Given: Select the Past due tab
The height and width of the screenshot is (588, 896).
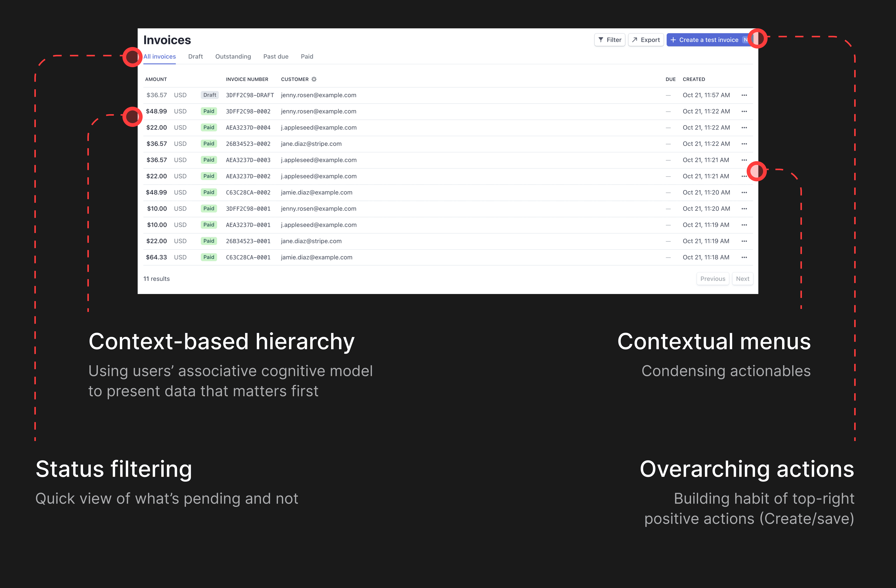Looking at the screenshot, I should (276, 56).
